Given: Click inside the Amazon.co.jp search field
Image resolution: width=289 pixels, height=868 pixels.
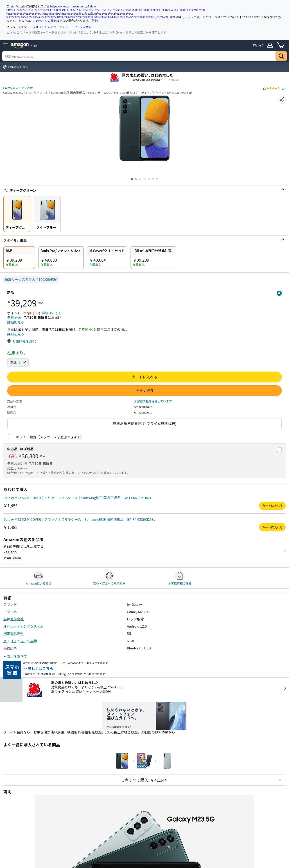Looking at the screenshot, I should pos(139,56).
